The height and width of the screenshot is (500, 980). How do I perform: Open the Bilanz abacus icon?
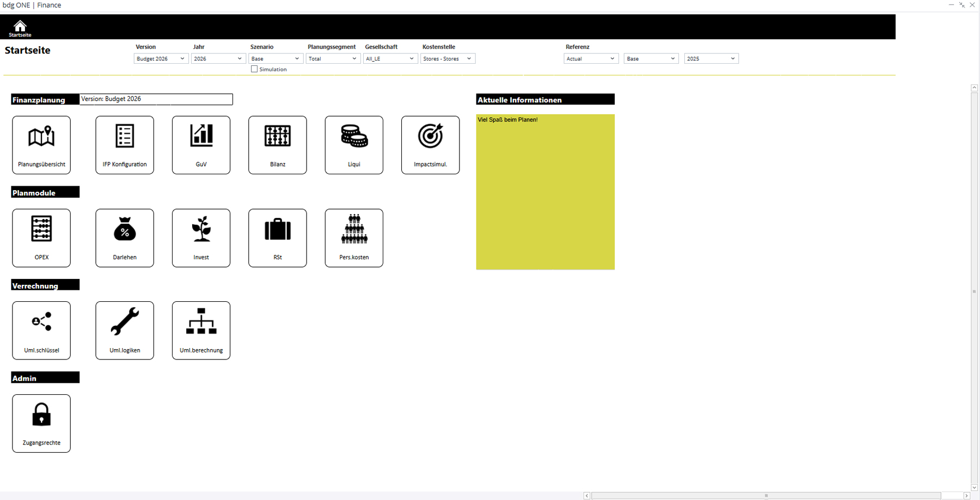coord(277,145)
